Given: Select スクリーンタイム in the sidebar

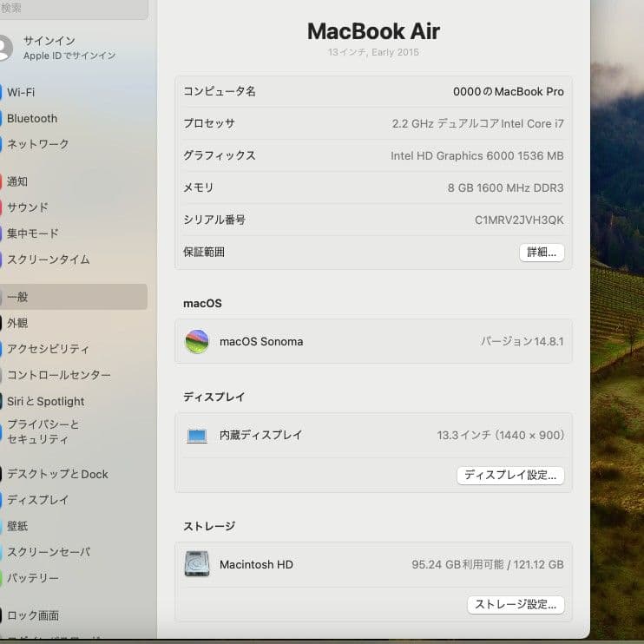Looking at the screenshot, I should pos(48,260).
